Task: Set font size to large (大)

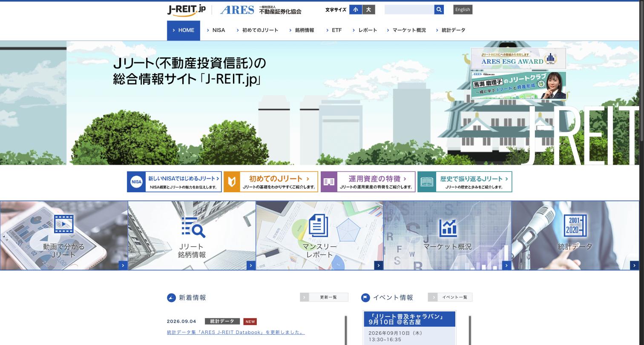Action: (368, 9)
